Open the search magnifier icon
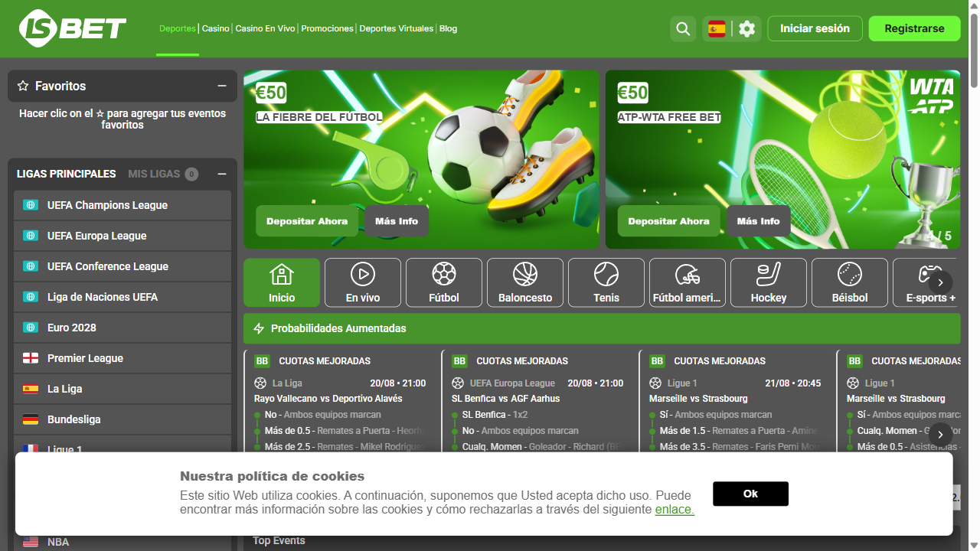The image size is (980, 551). tap(683, 29)
